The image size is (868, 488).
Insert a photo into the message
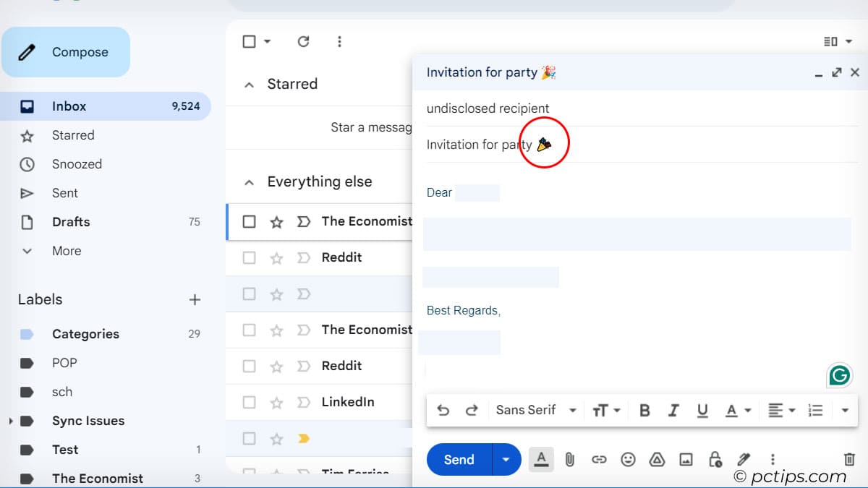686,459
